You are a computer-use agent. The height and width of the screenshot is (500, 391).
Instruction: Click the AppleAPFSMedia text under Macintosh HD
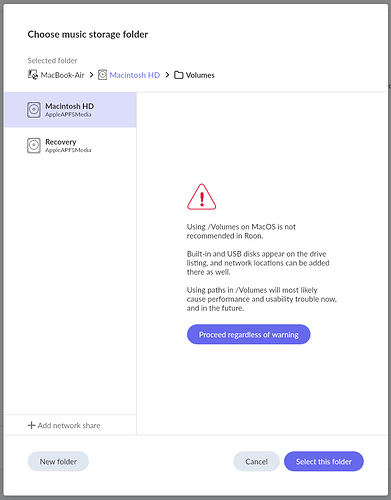[68, 114]
